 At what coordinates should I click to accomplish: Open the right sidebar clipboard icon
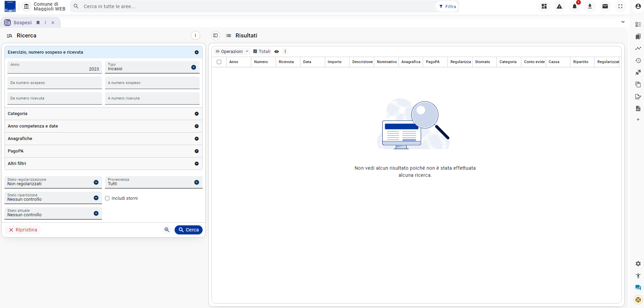coord(638,84)
